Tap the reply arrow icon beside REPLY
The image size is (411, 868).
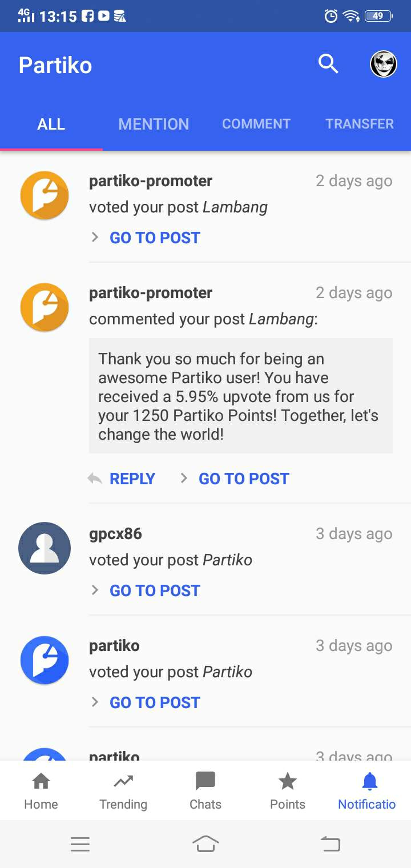95,479
